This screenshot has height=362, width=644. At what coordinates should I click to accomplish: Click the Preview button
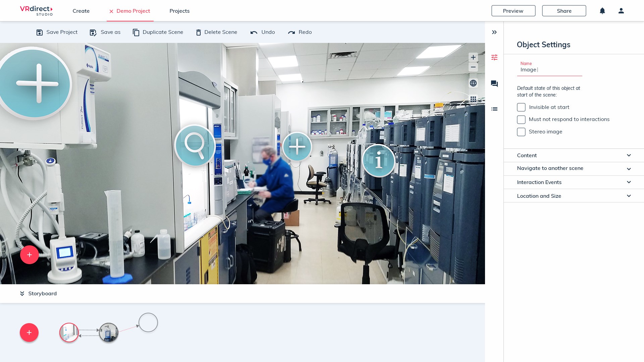pos(513,11)
